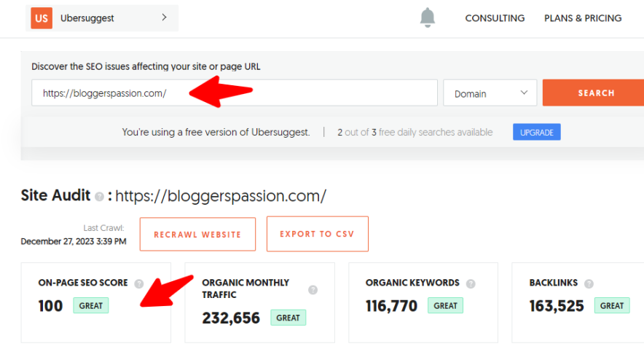Click the blue Upgrade button
The height and width of the screenshot is (349, 644).
[536, 133]
